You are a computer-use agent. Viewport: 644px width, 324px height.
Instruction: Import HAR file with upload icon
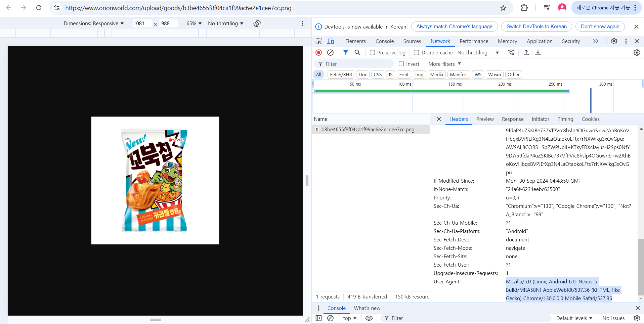coord(526,52)
